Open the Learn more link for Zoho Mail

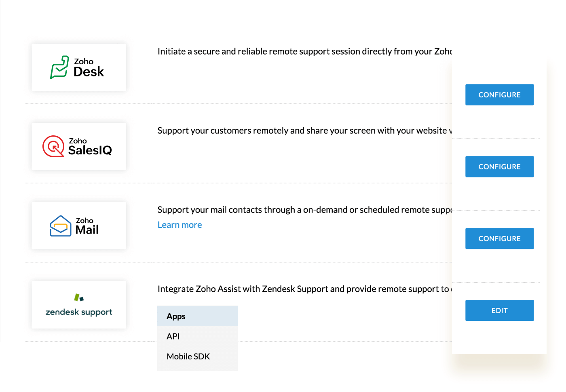click(x=180, y=225)
